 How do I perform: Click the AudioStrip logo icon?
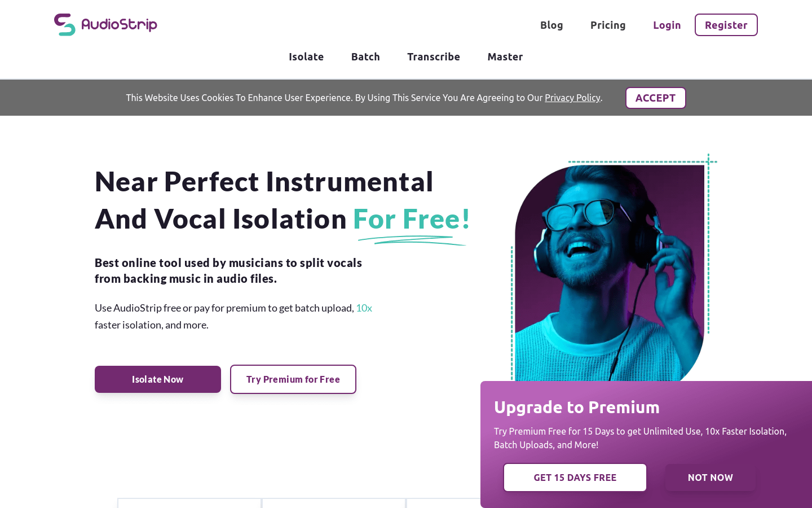pos(65,25)
